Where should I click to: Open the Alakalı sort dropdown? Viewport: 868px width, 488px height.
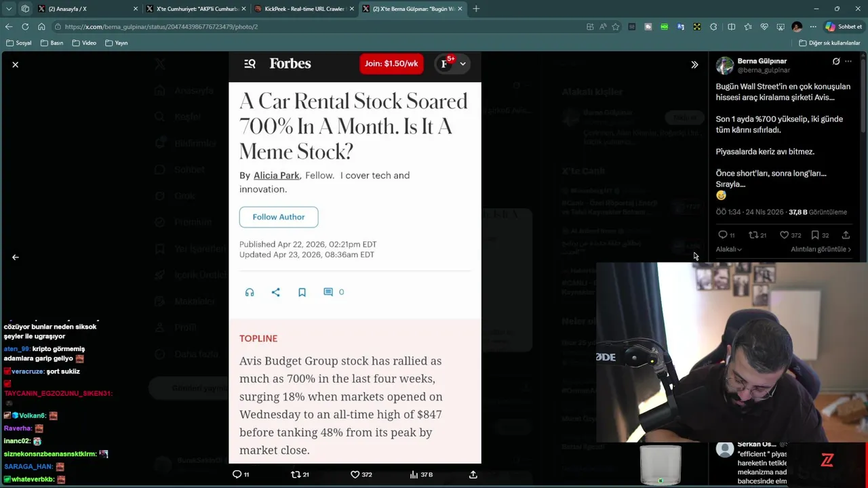[729, 249]
